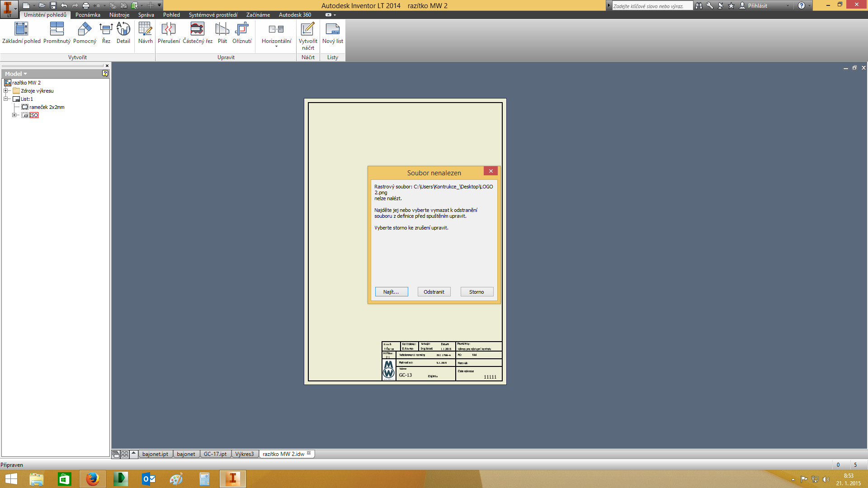Switch to the bajonet.ipt document tab
Viewport: 868px width, 488px height.
click(x=155, y=454)
